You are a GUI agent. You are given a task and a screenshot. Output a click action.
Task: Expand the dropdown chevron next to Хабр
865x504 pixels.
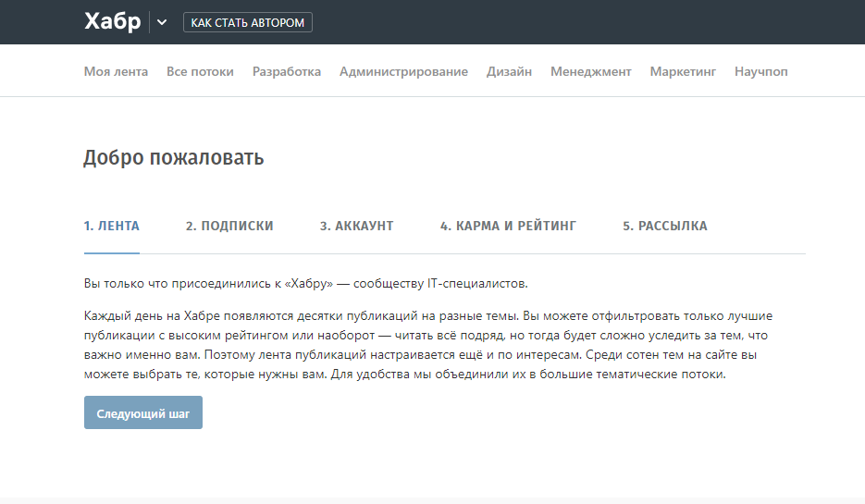pyautogui.click(x=162, y=22)
